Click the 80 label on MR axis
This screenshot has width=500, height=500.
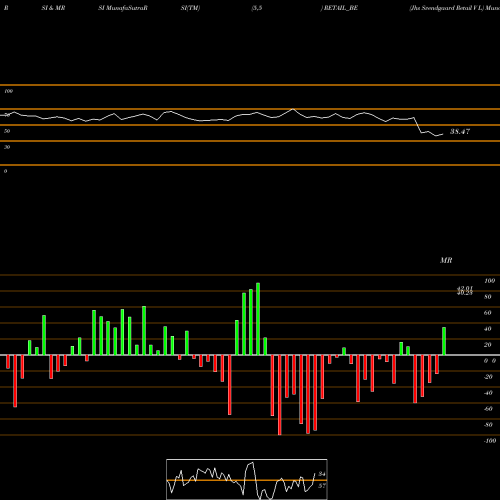click(488, 297)
